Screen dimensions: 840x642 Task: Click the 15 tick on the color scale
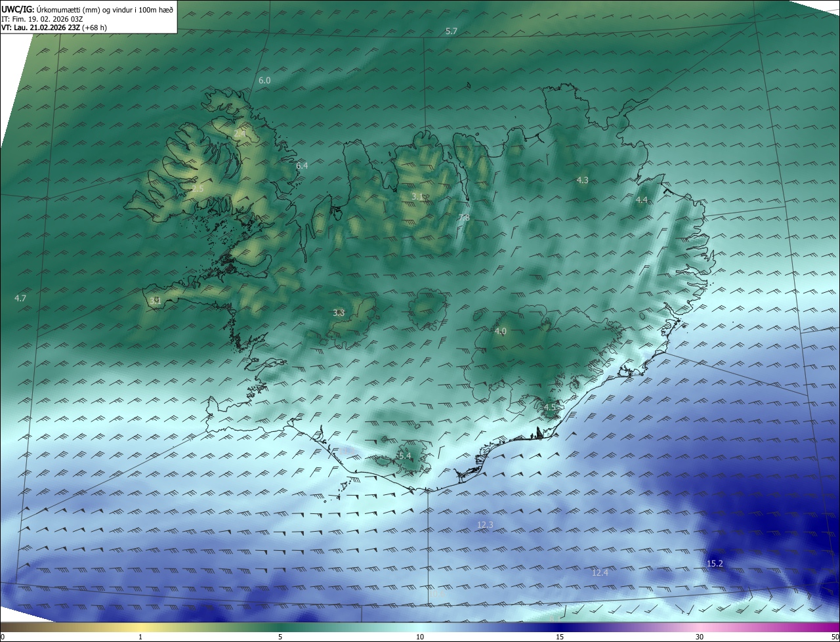point(560,637)
